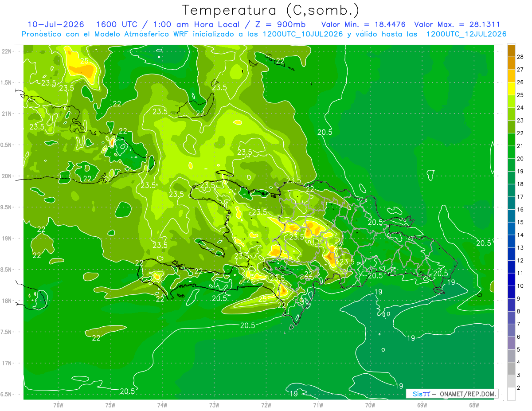Click the 19N latitude axis label

pos(8,238)
